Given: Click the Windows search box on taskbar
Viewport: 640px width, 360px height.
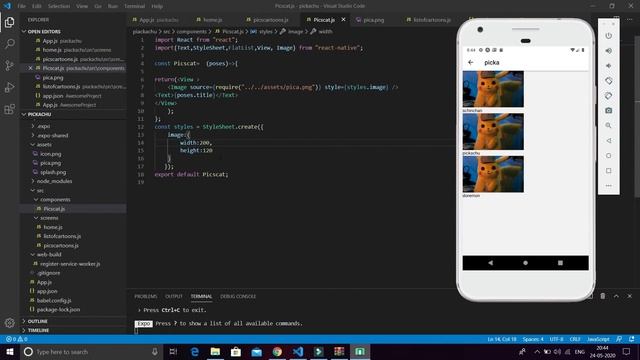Looking at the screenshot, I should [x=91, y=352].
